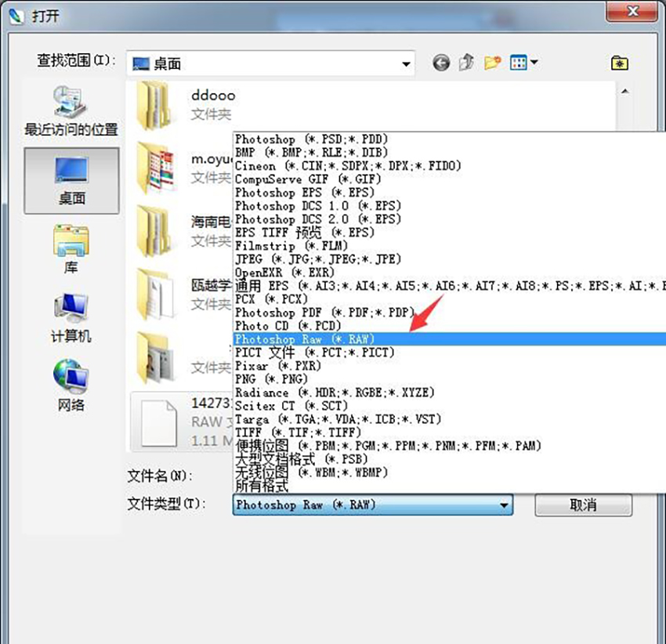
Task: Expand the 文件类型 file type dropdown
Action: (504, 505)
